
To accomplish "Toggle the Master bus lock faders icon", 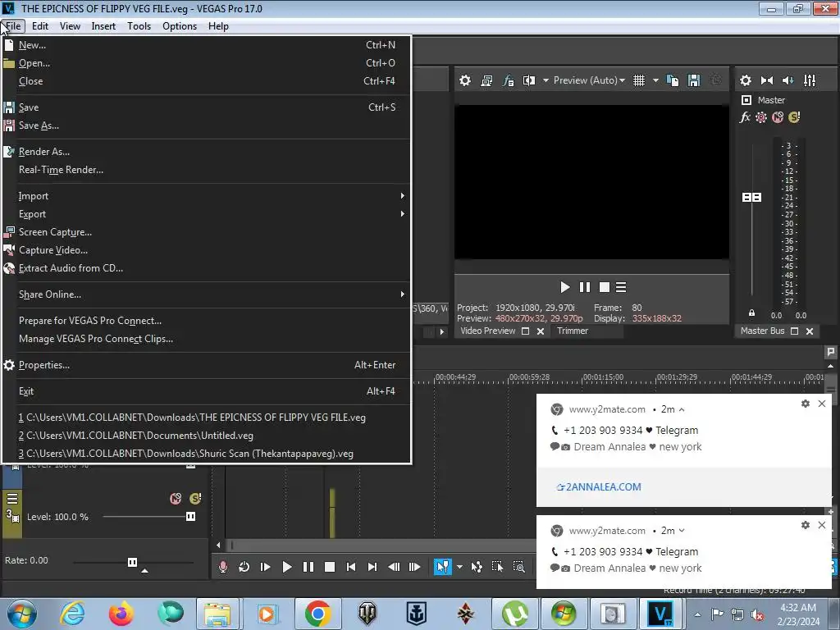I will click(751, 313).
